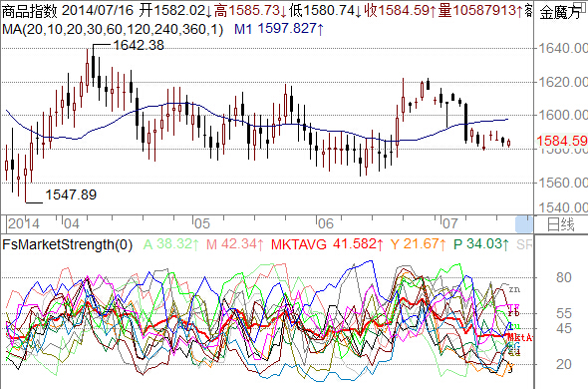Select the date 2014/07/16 in header

(98, 11)
